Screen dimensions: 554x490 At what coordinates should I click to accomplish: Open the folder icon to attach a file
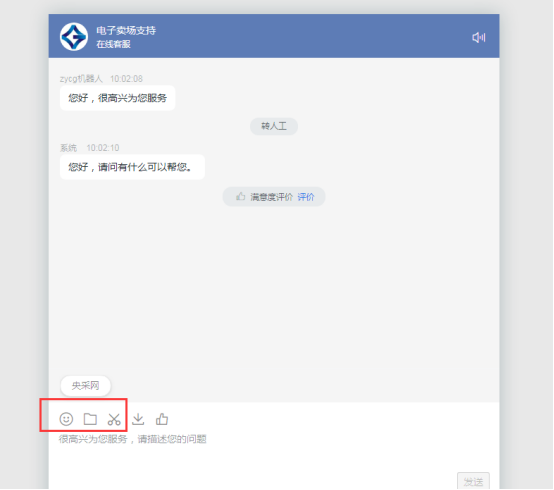(x=90, y=419)
